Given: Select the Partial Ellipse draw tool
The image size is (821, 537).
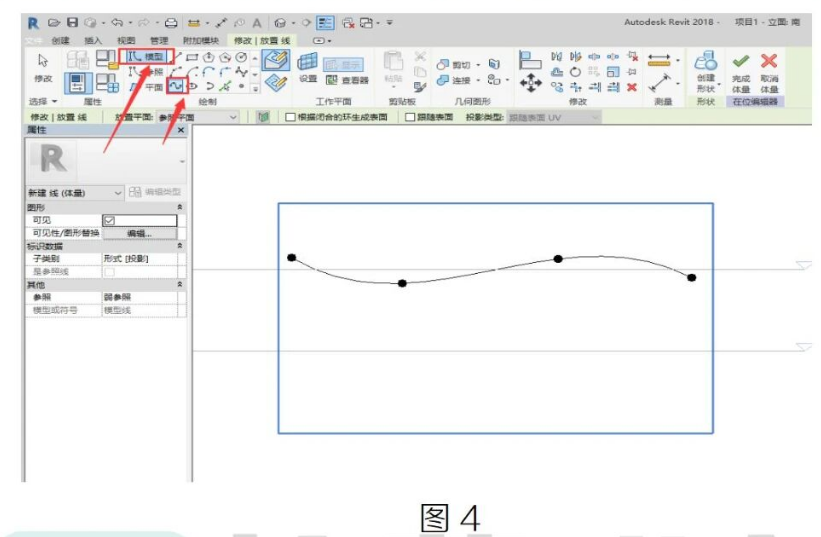Looking at the screenshot, I should (x=209, y=86).
